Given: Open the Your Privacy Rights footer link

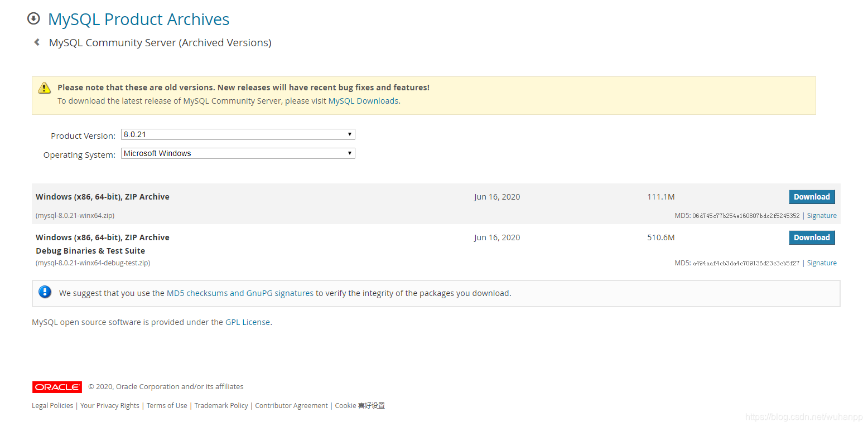Looking at the screenshot, I should (110, 406).
